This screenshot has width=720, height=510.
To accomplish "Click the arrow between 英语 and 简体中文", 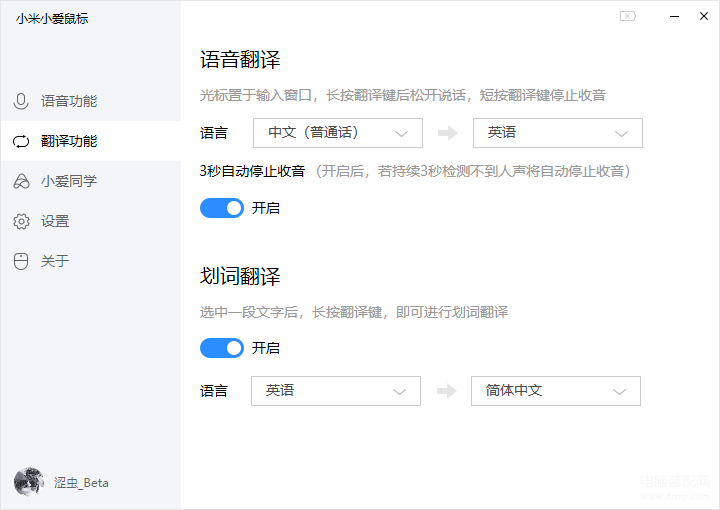I will [446, 391].
